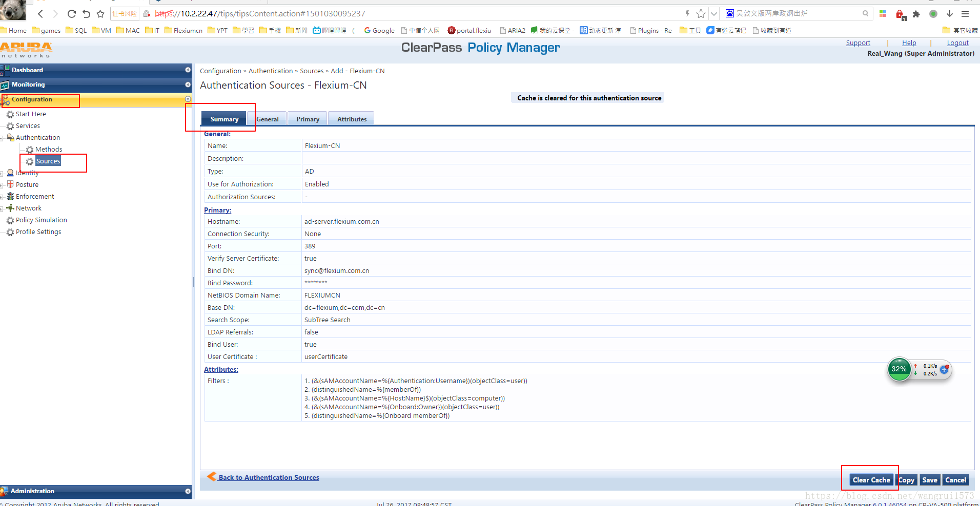Collapse the Configuration panel arrow
The image size is (980, 506).
point(188,99)
